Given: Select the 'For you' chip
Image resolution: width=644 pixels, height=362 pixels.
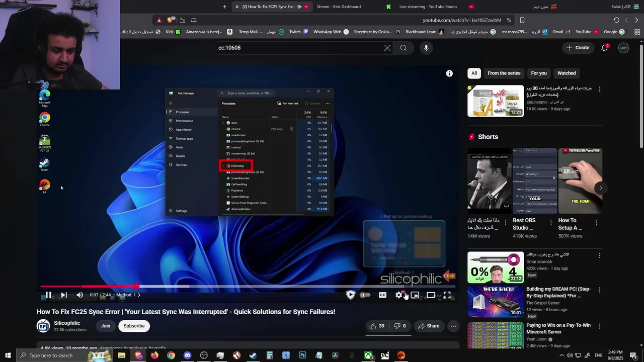Looking at the screenshot, I should (x=539, y=73).
